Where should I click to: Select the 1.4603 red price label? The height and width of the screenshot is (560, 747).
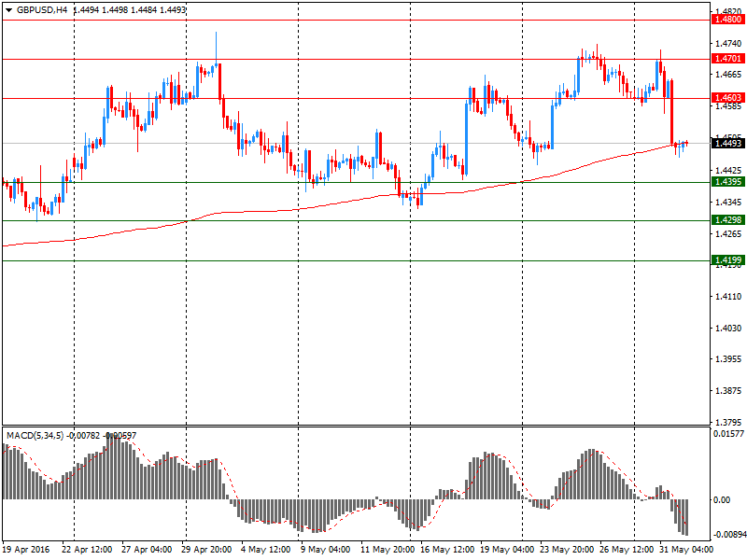click(x=728, y=98)
